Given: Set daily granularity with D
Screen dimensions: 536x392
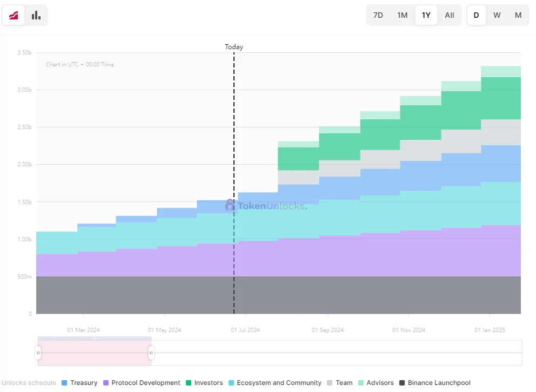Looking at the screenshot, I should (477, 15).
